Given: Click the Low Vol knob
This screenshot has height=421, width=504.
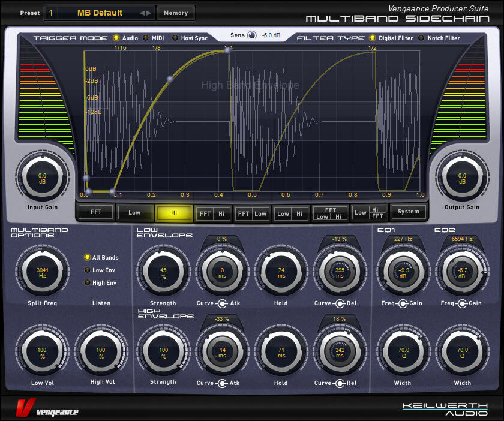Looking at the screenshot, I should [x=42, y=352].
